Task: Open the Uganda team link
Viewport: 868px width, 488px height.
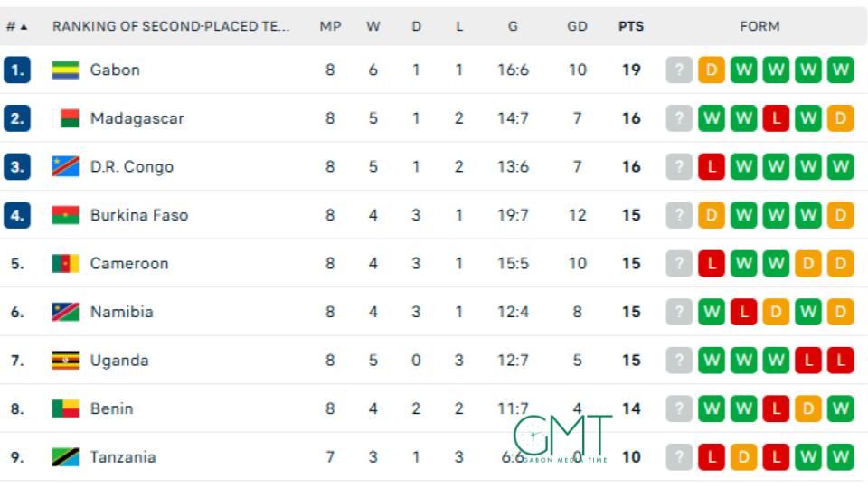Action: pyautogui.click(x=119, y=361)
